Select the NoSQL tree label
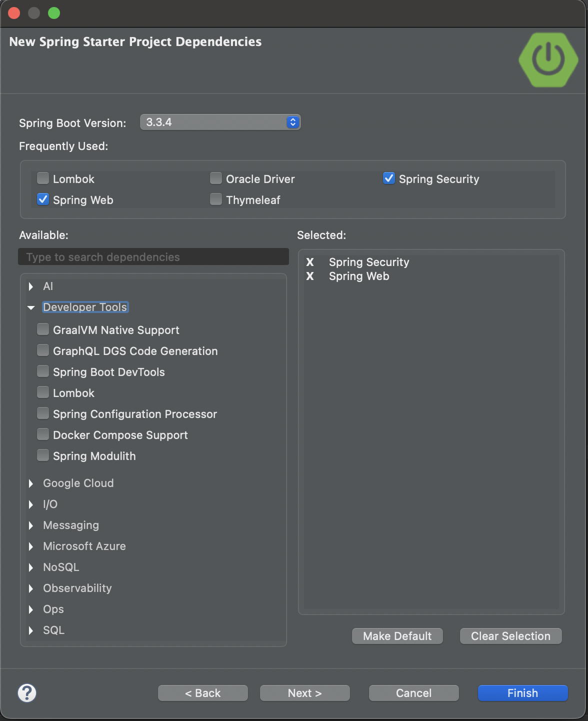588x721 pixels. (x=61, y=567)
